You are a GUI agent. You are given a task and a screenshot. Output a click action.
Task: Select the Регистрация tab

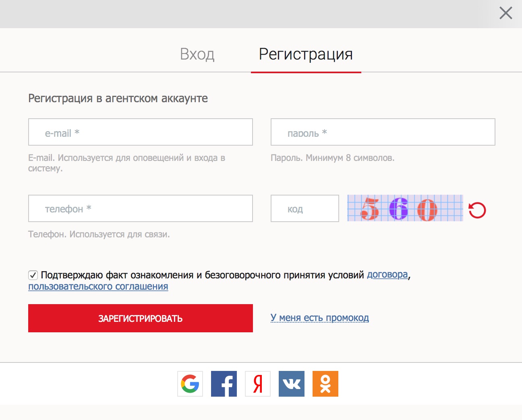coord(306,54)
